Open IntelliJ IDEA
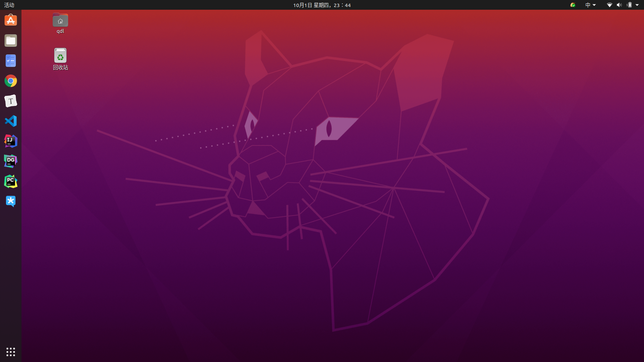This screenshot has width=644, height=362. point(11,141)
